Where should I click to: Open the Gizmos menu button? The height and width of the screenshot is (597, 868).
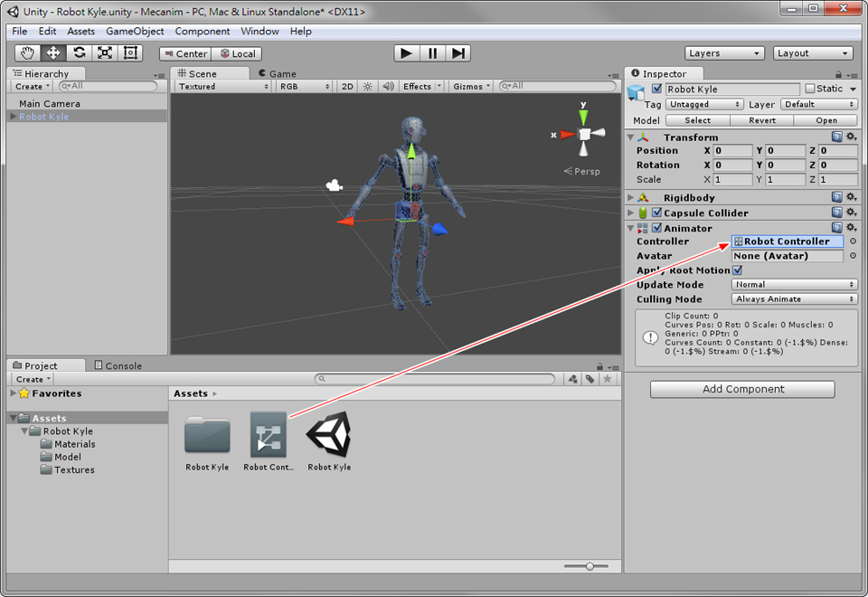[x=470, y=87]
